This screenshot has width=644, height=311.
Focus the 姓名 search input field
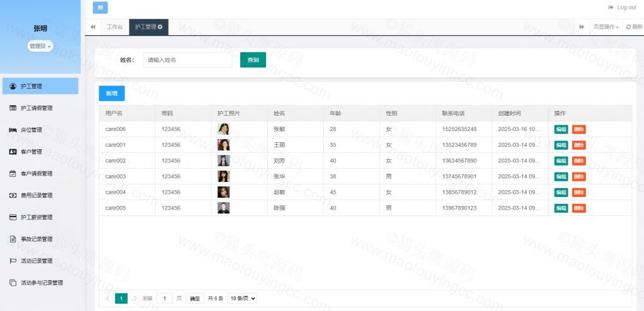[187, 60]
